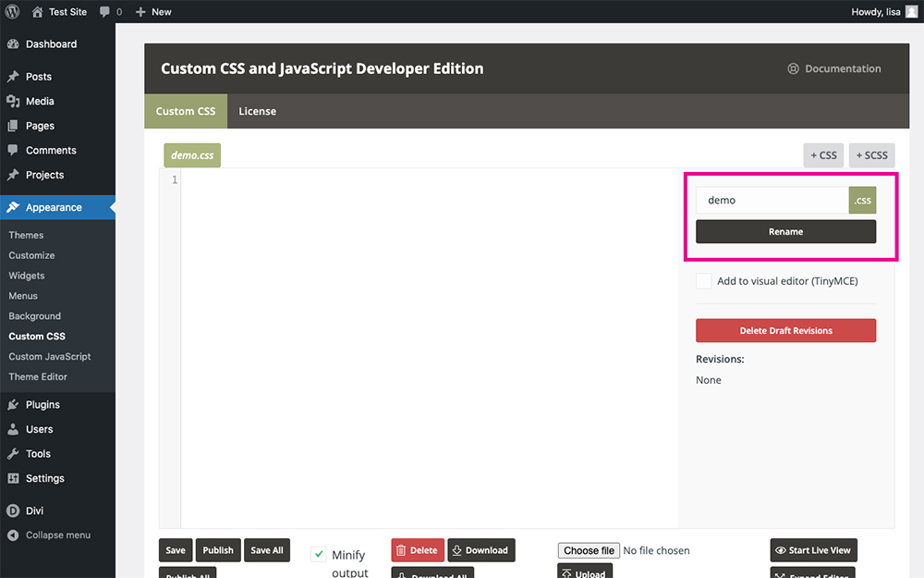Click the '.css' extension suffix label
924x578 pixels.
tap(863, 201)
